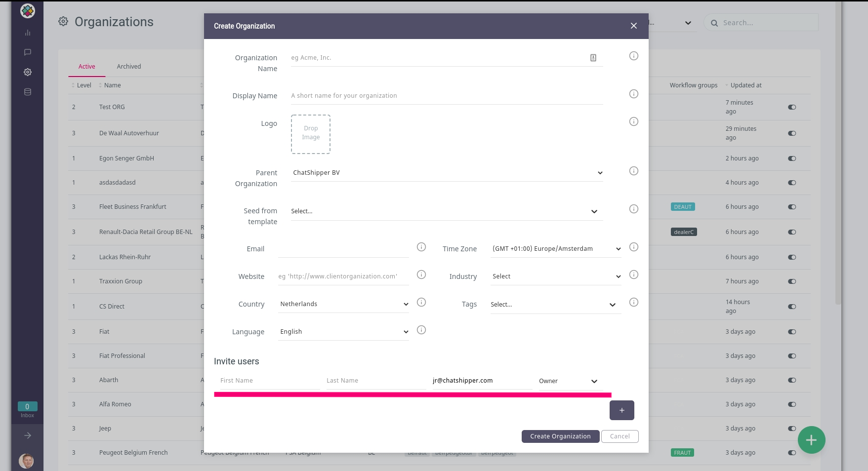868x471 pixels.
Task: Click the Cancel button
Action: (x=620, y=436)
